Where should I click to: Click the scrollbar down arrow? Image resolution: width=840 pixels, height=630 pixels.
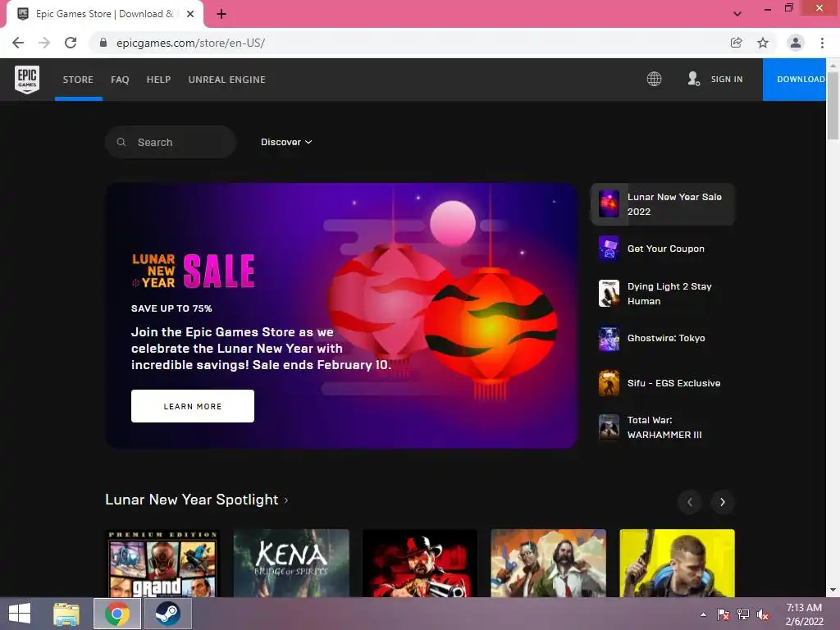coord(833,591)
